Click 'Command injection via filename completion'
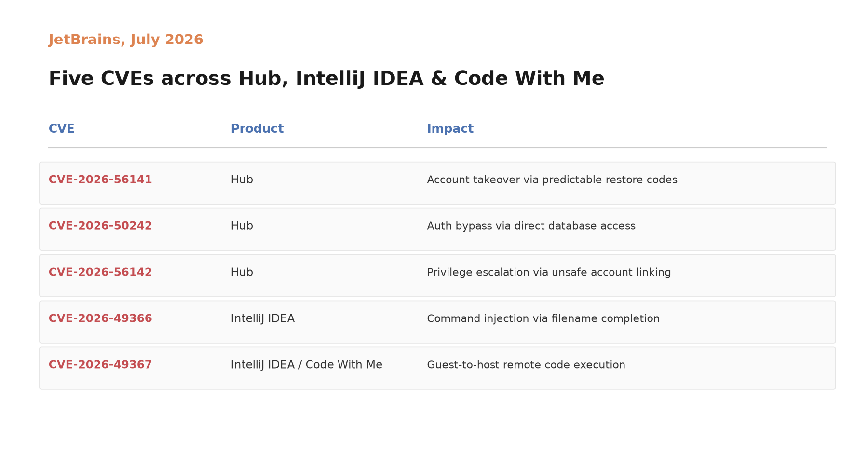 tap(543, 318)
